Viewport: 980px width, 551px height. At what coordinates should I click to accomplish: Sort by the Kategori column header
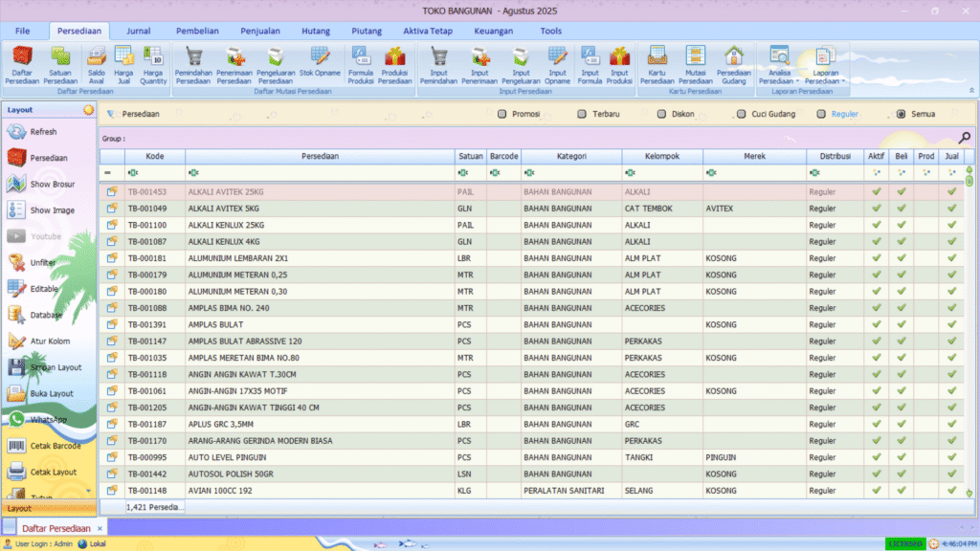tap(573, 156)
